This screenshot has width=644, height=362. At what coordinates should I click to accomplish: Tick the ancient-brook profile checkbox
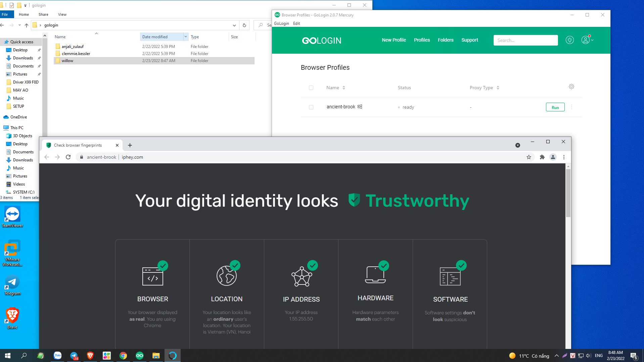(311, 107)
